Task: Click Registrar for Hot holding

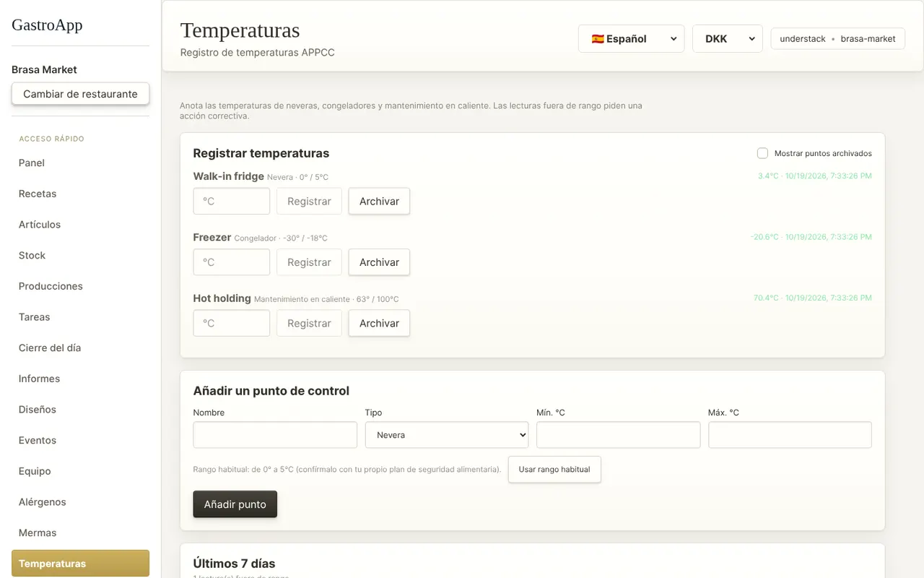Action: tap(309, 323)
